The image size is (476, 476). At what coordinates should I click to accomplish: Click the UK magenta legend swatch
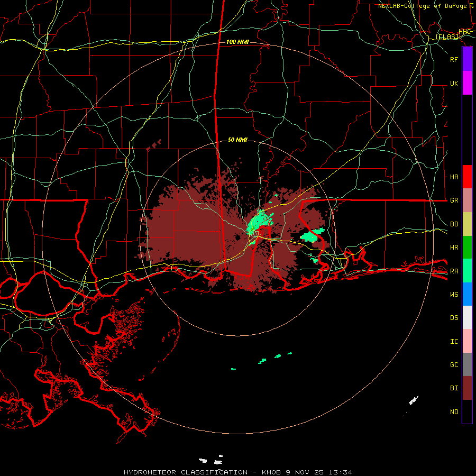coord(467,83)
